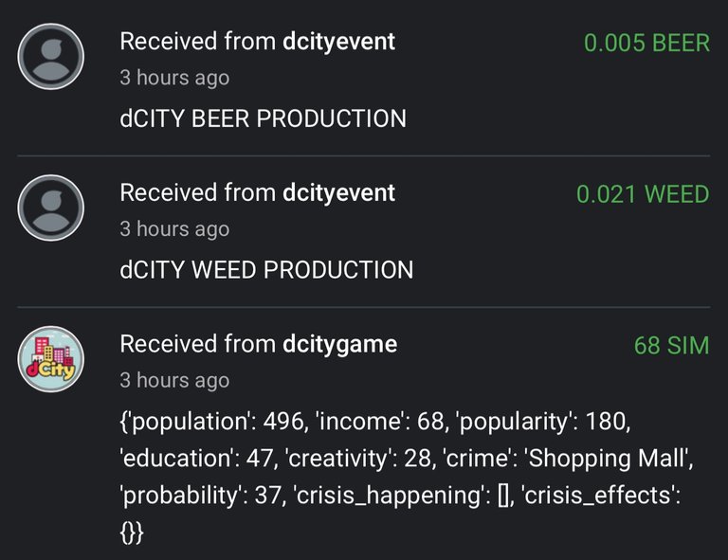Image resolution: width=728 pixels, height=560 pixels.
Task: Open the avatar beside the BEER transaction
Action: coord(50,57)
